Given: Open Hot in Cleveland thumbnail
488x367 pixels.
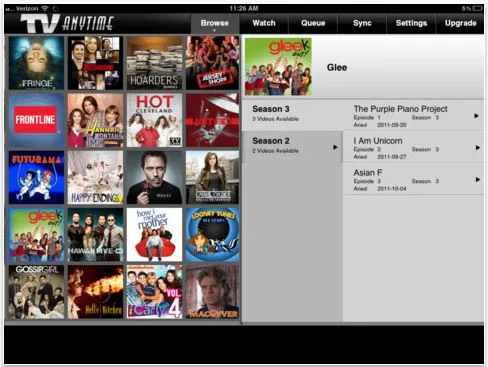Looking at the screenshot, I should click(x=154, y=120).
